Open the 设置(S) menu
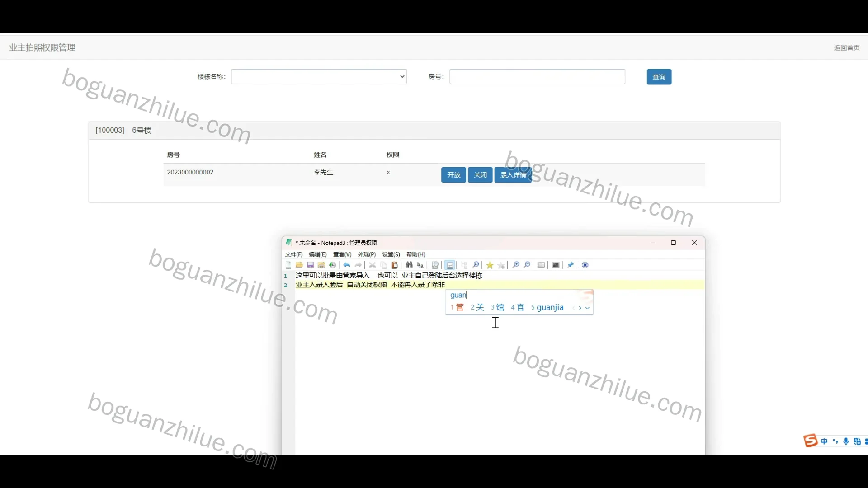868x488 pixels. pyautogui.click(x=391, y=255)
